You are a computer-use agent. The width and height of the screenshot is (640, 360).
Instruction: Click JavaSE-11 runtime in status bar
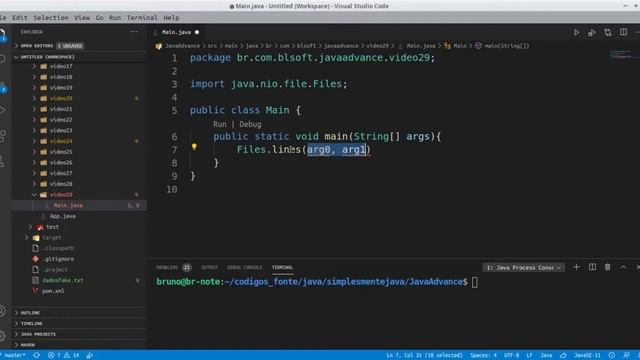click(587, 355)
